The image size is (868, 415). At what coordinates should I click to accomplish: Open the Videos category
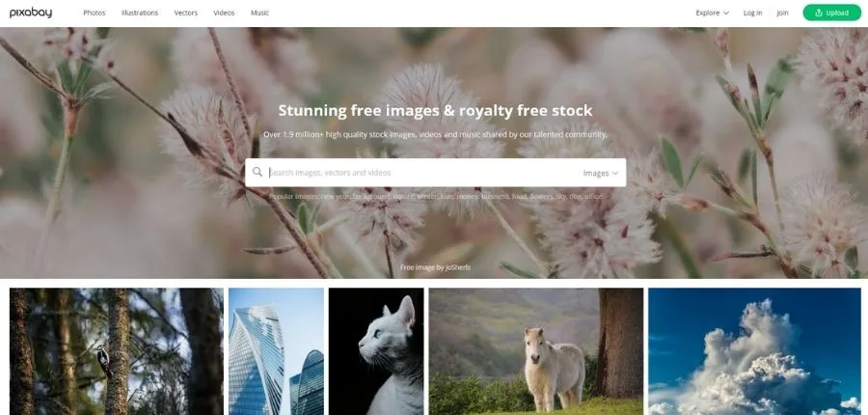point(224,13)
